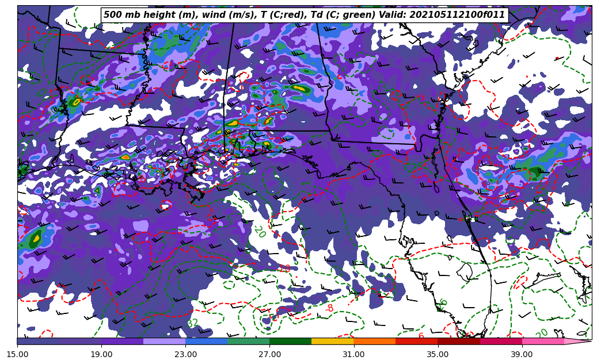
Task: Click the 39.00 colorbar tick label
Action: 522,354
